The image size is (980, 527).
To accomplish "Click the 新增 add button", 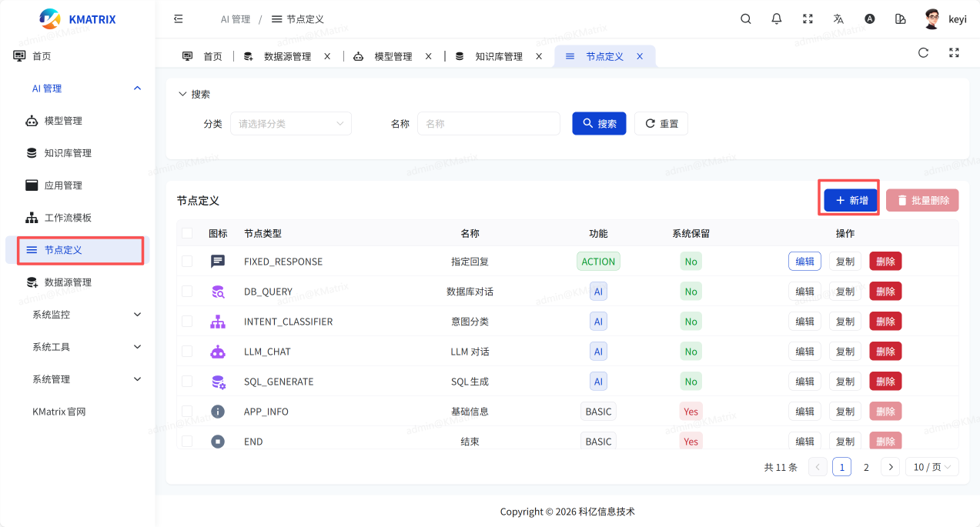I will [851, 201].
